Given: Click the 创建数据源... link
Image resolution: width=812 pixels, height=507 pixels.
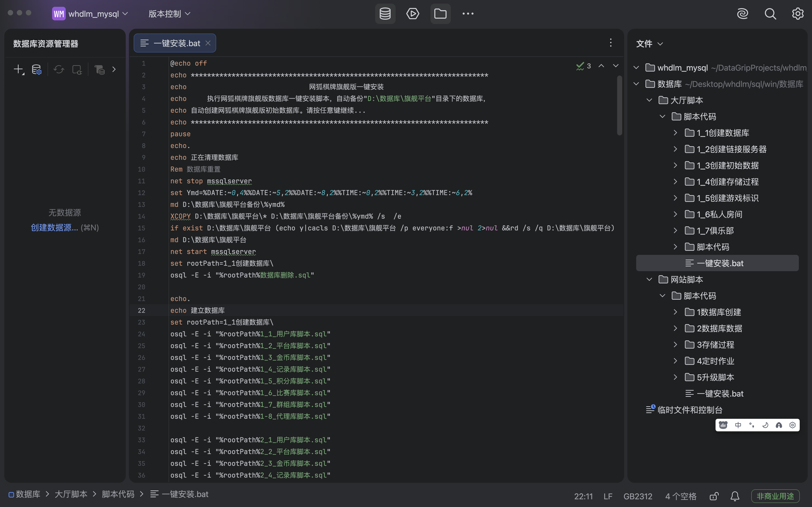Looking at the screenshot, I should 54,228.
